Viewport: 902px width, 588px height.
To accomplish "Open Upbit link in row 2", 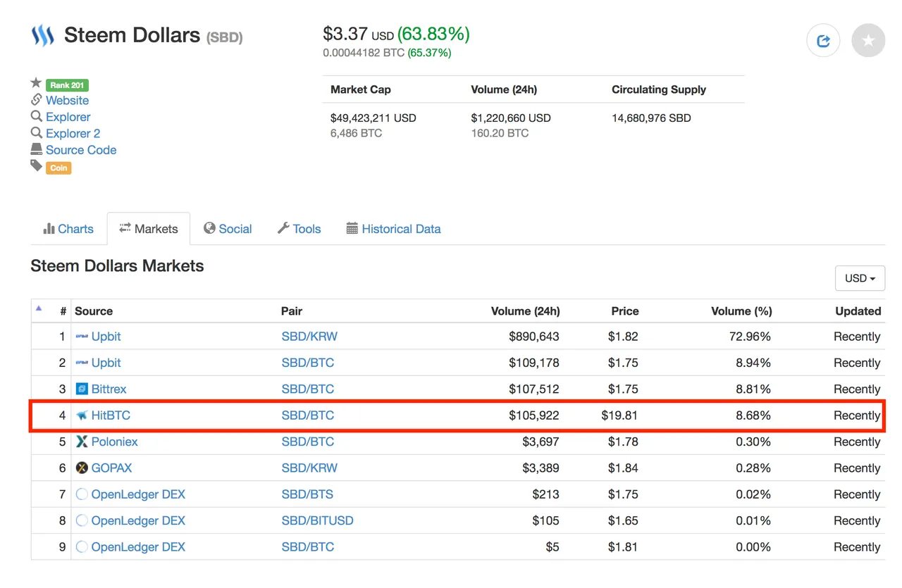I will (x=106, y=363).
